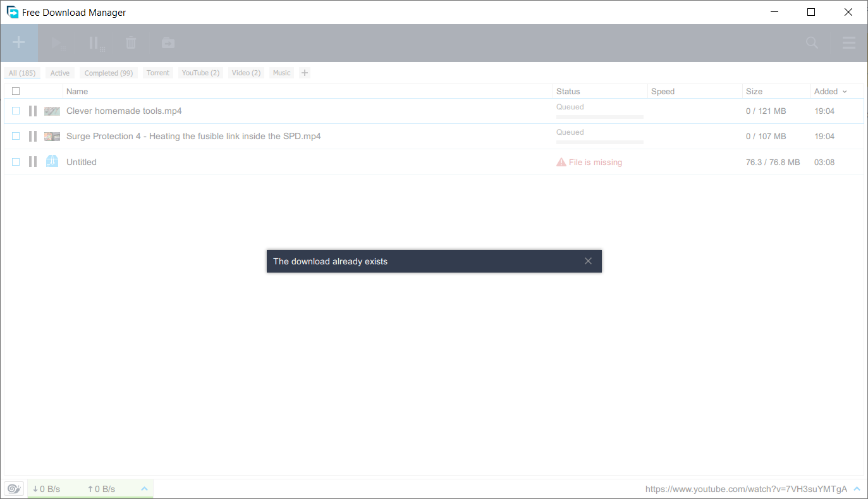Click the Added column sort arrow
This screenshot has height=499, width=868.
click(845, 92)
